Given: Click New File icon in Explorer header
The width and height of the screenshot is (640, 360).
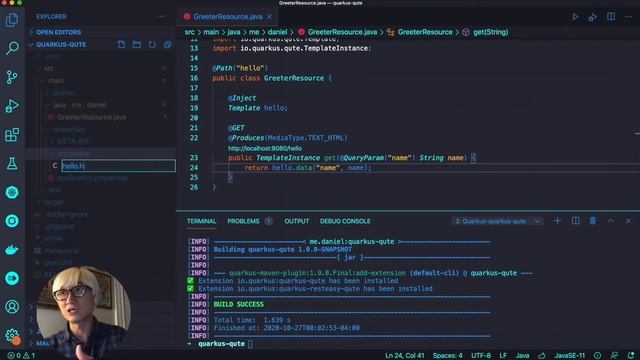Looking at the screenshot, I should coord(121,44).
